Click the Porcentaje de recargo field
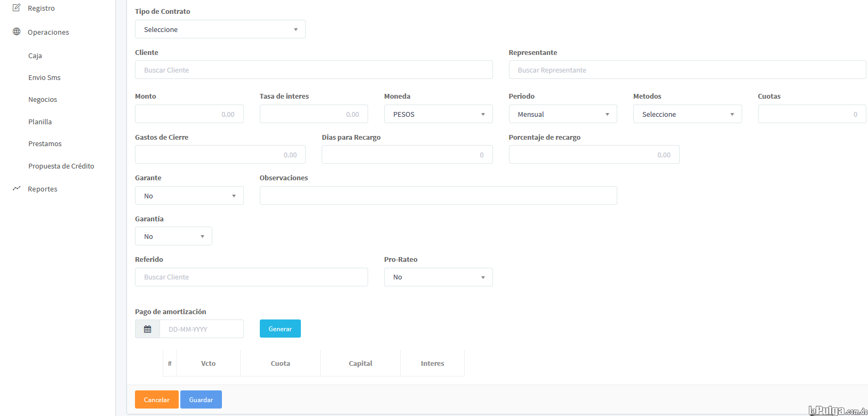This screenshot has width=868, height=416. [594, 155]
